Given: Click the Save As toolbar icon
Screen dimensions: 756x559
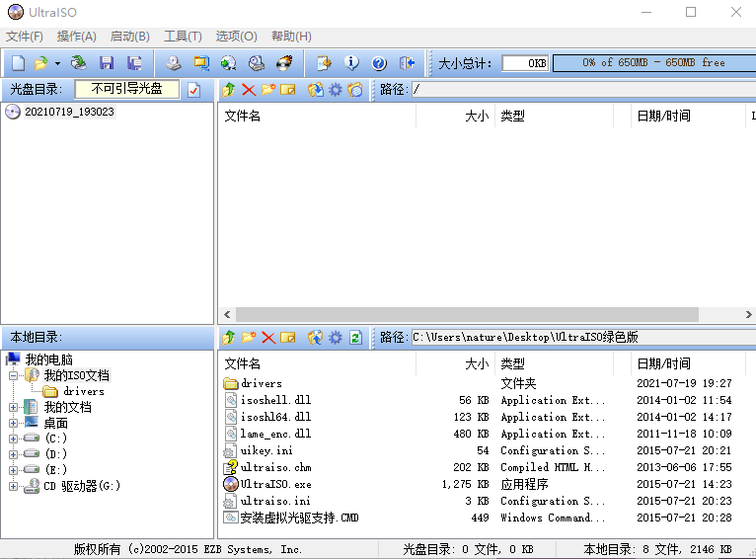Looking at the screenshot, I should (134, 63).
